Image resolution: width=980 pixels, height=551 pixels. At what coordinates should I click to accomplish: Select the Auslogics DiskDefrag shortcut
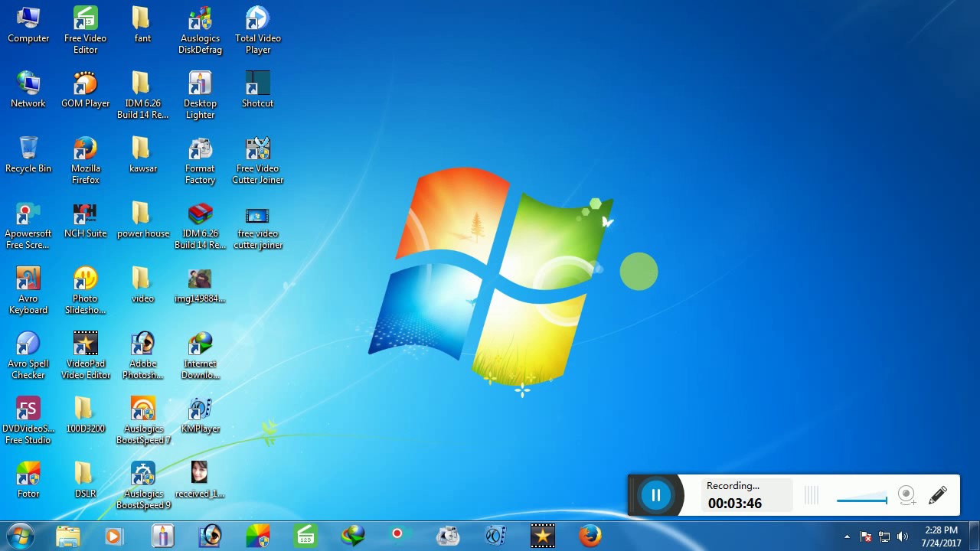point(200,31)
